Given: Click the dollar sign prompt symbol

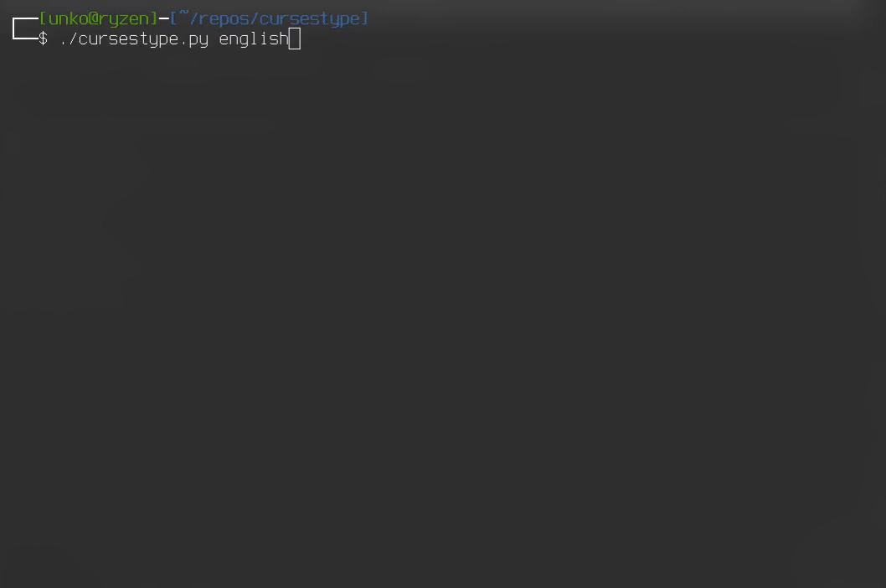Looking at the screenshot, I should (x=43, y=39).
